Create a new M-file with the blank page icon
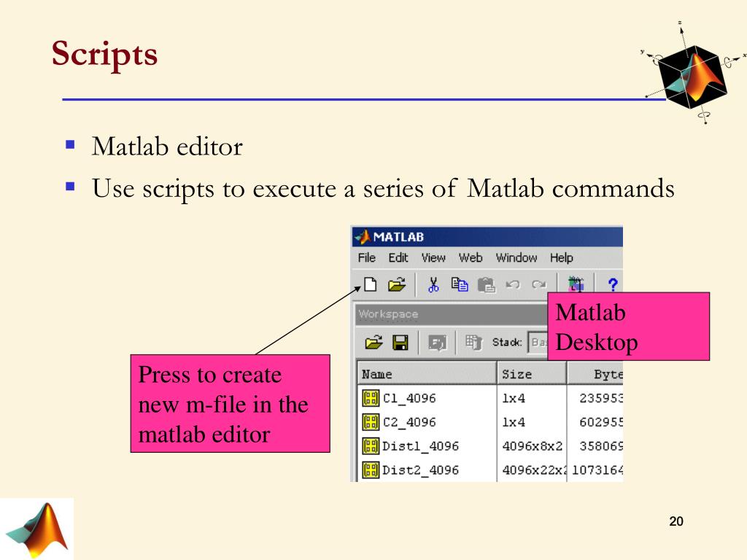 370,284
